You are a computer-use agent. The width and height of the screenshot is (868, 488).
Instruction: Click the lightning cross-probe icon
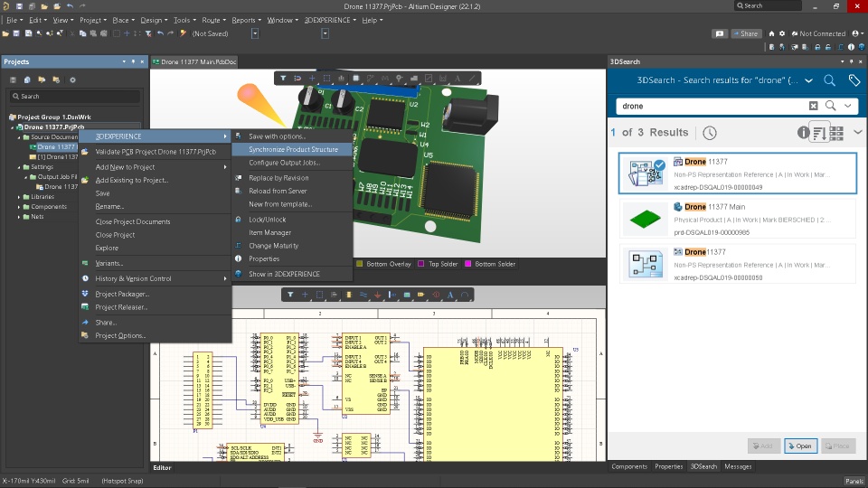point(184,33)
